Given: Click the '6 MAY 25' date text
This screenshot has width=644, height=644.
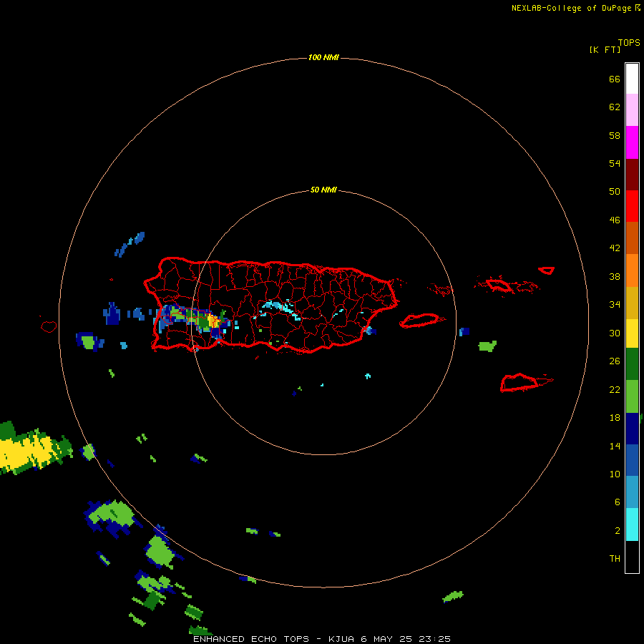Looking at the screenshot, I should coord(386,639).
